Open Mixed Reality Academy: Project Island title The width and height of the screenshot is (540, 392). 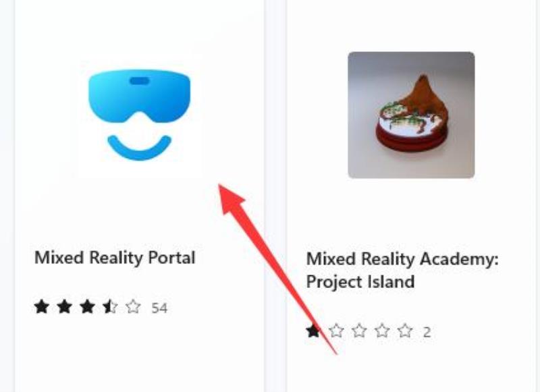[402, 270]
